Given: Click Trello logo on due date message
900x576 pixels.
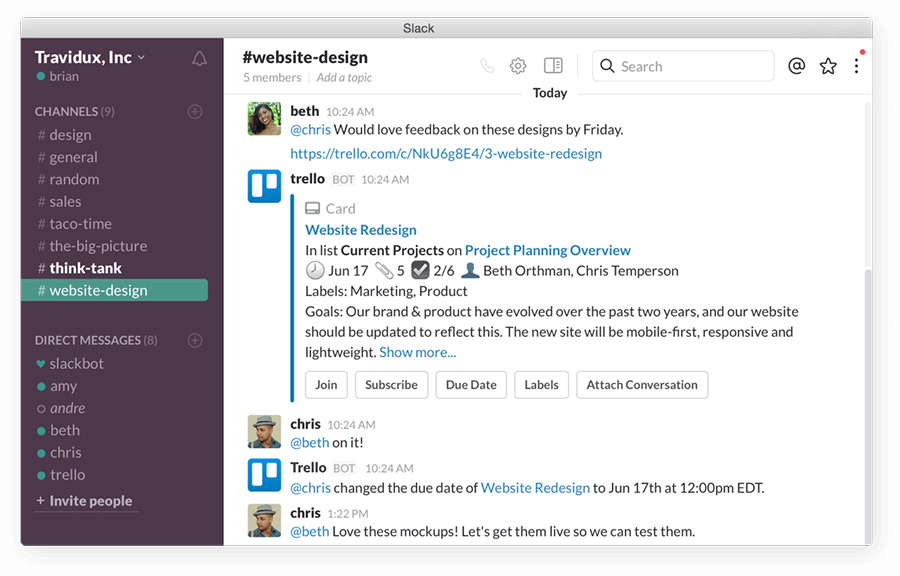Looking at the screenshot, I should (x=264, y=475).
